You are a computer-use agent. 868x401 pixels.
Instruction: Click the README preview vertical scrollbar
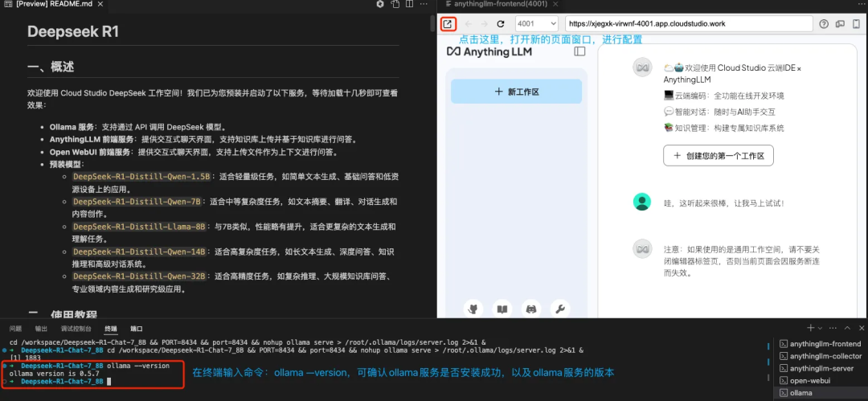tap(433, 23)
